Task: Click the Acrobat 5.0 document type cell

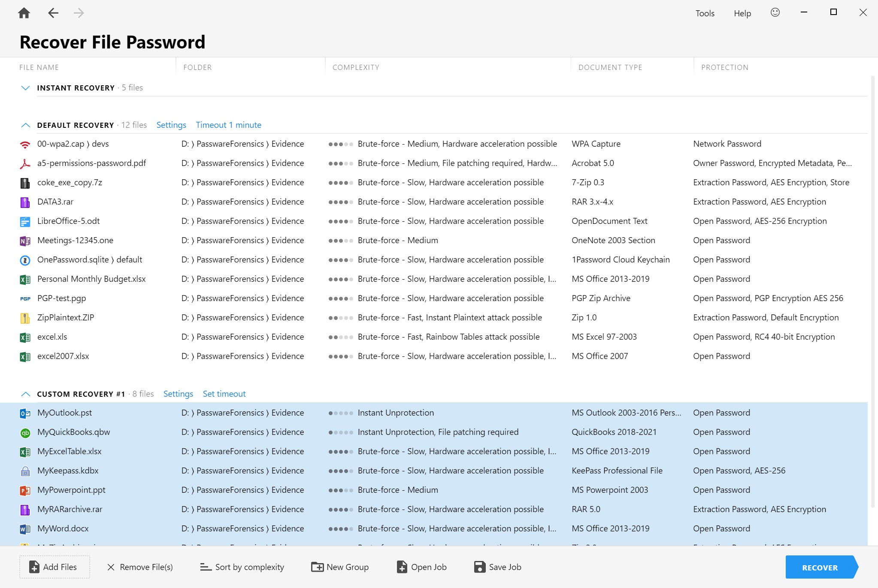Action: click(x=593, y=163)
